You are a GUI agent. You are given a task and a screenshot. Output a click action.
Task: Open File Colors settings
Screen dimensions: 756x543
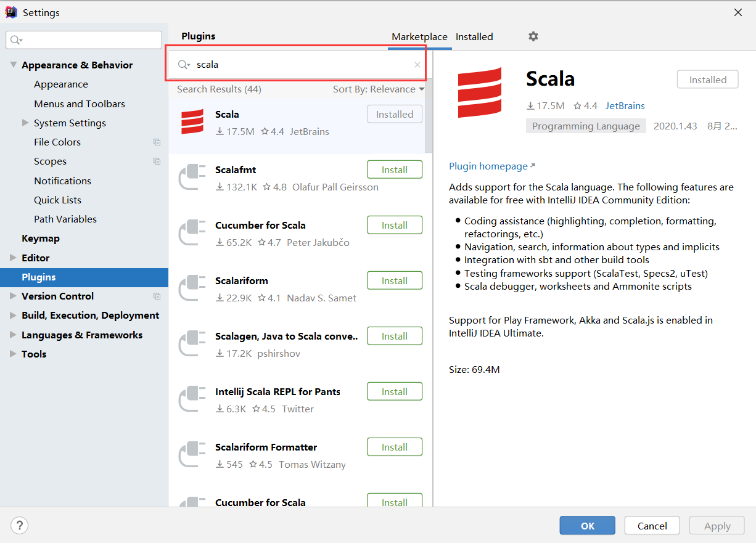click(57, 142)
